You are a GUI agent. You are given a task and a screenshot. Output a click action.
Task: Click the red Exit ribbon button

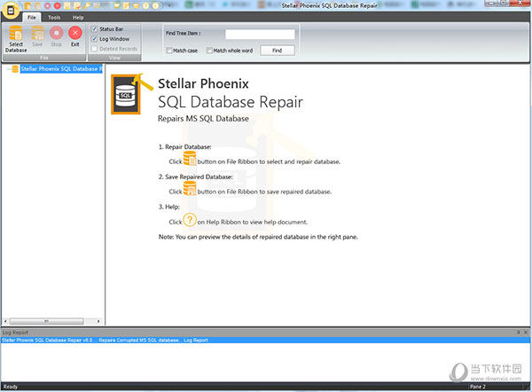75,36
